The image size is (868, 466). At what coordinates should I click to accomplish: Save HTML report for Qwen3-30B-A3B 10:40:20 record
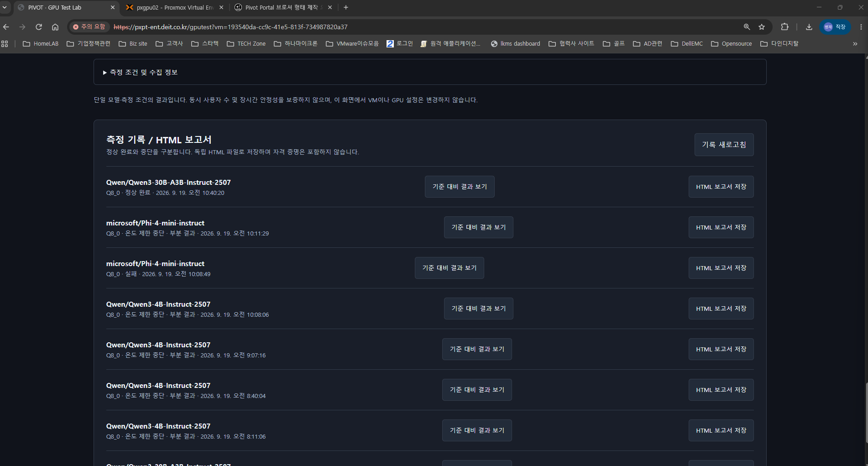[x=721, y=187]
